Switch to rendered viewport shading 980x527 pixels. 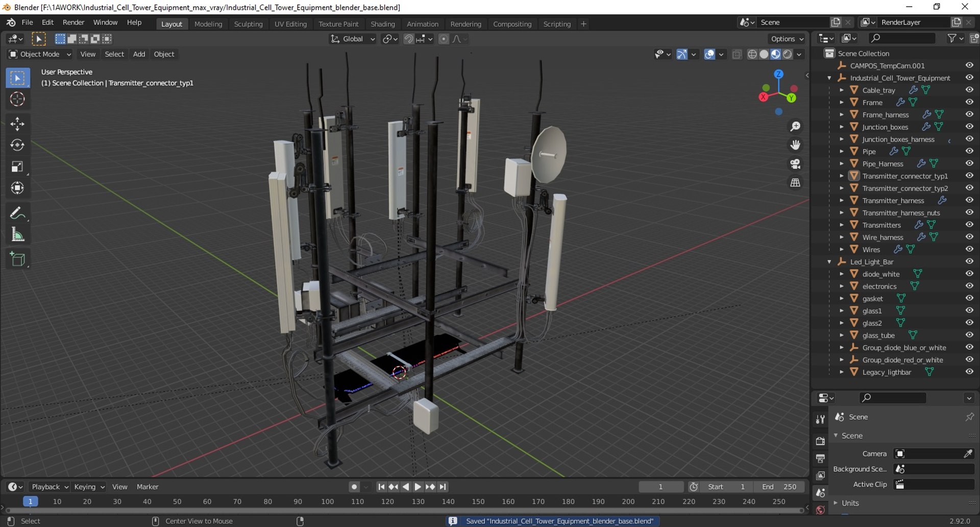(788, 54)
